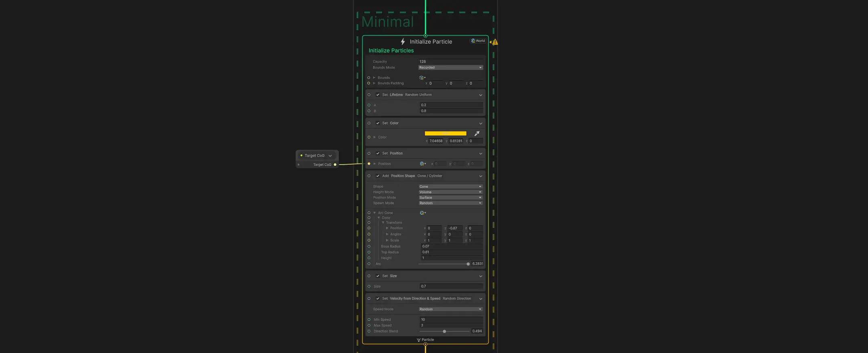Collapse the Transform foldout under Cone
Image resolution: width=868 pixels, height=353 pixels.
pyautogui.click(x=383, y=223)
